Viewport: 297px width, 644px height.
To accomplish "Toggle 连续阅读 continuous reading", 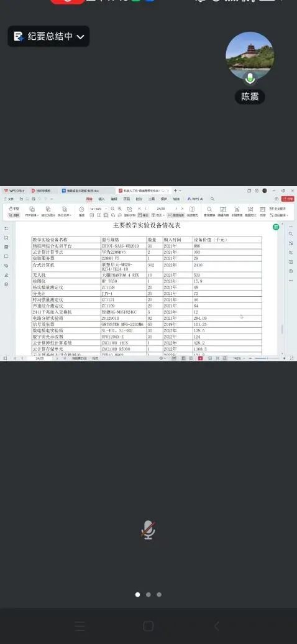I will [176, 215].
